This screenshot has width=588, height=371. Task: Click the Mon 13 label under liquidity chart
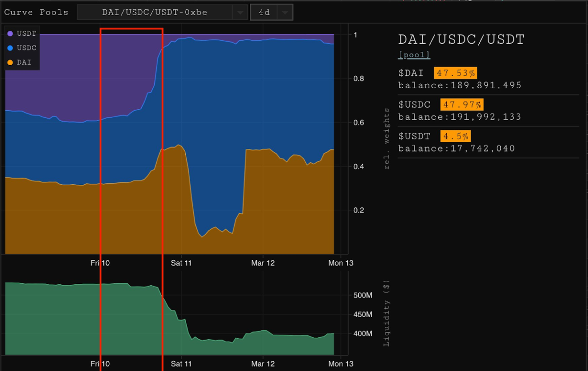point(341,364)
